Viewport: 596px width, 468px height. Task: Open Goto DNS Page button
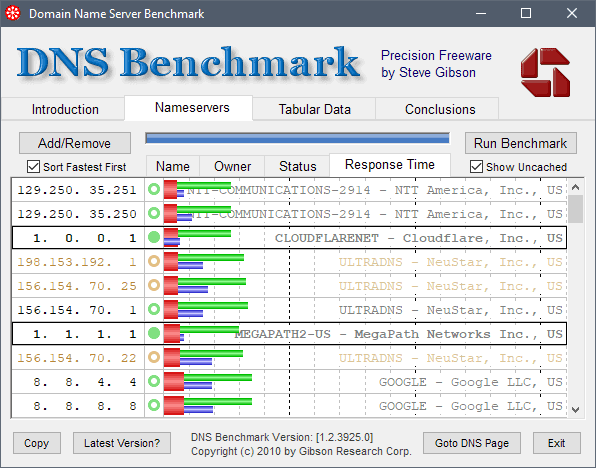coord(472,443)
